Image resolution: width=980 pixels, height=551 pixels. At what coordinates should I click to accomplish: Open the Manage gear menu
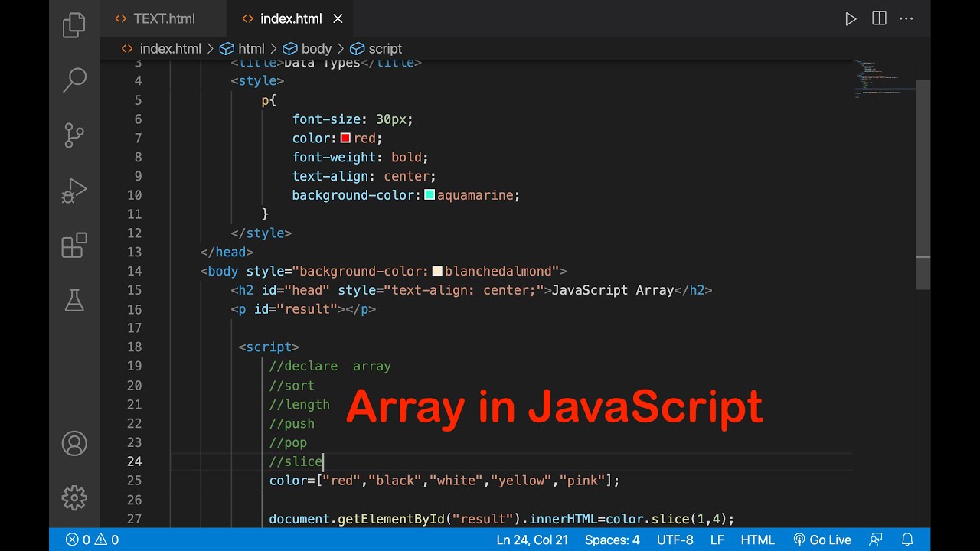74,498
